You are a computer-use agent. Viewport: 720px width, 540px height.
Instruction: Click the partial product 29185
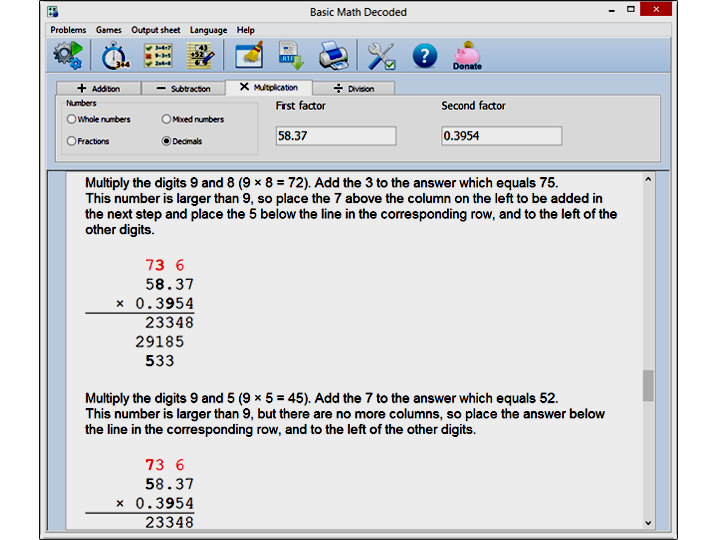coord(159,342)
